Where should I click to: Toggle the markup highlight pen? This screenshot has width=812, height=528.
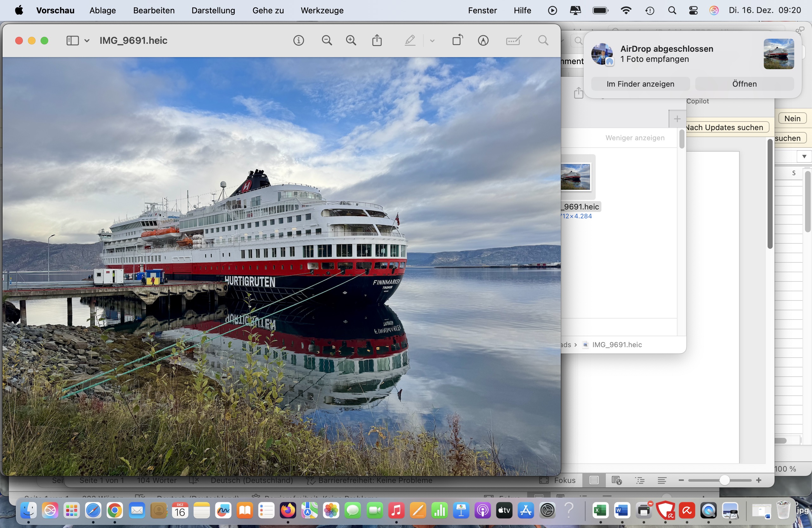[x=410, y=41]
